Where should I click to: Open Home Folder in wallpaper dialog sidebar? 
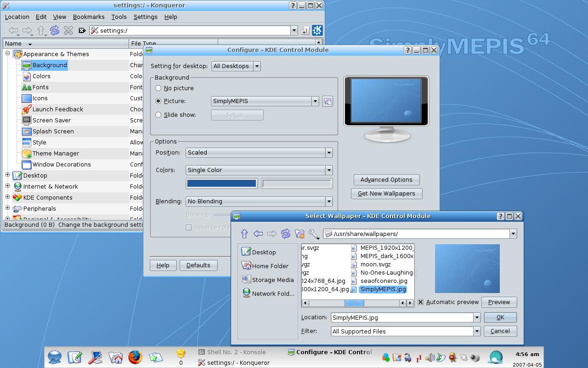pos(265,266)
